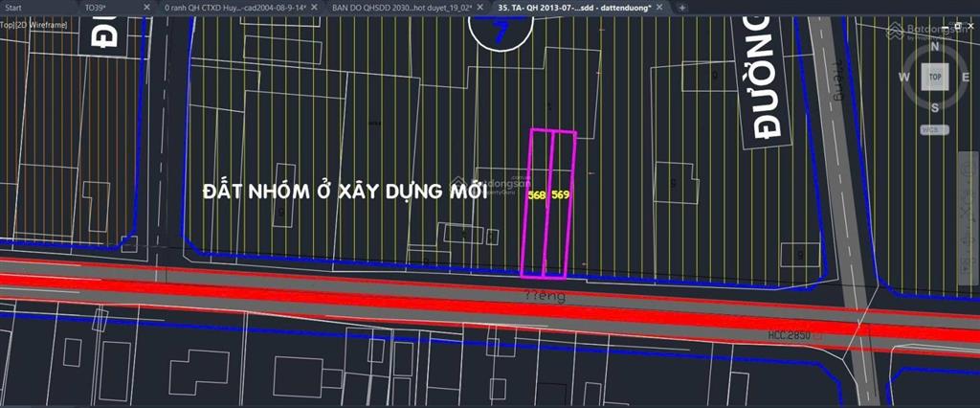Open the Top view control menu
Image resolution: width=980 pixels, height=408 pixels.
8,25
